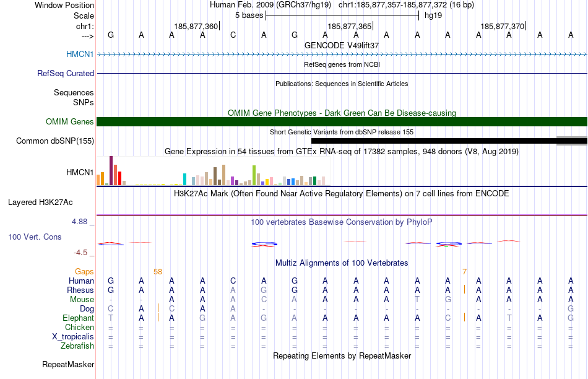This screenshot has width=588, height=379.
Task: Click the C base in Human alignment row
Action: pos(233,281)
